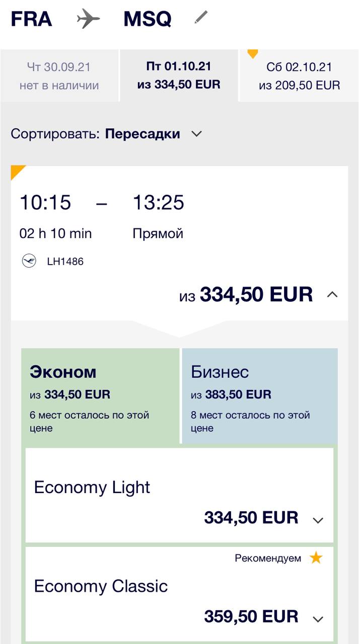Image resolution: width=359 pixels, height=644 pixels.
Task: Click the MSQ destination airport code
Action: click(147, 19)
